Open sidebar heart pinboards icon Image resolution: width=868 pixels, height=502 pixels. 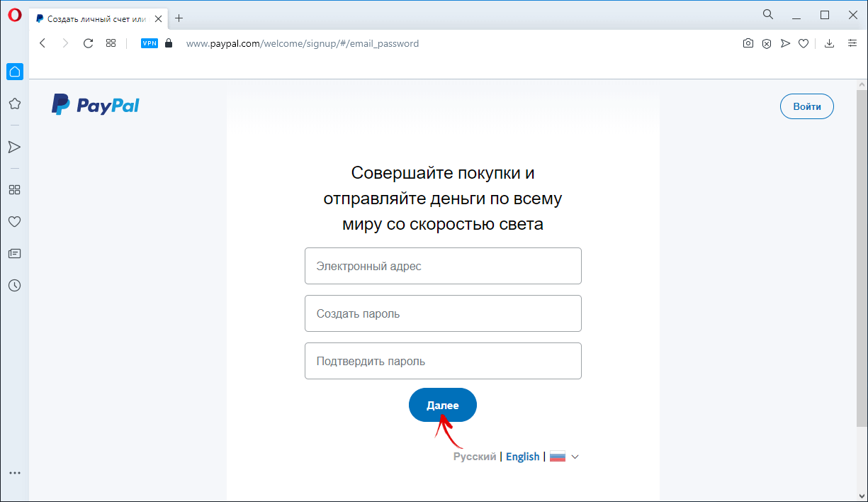14,222
